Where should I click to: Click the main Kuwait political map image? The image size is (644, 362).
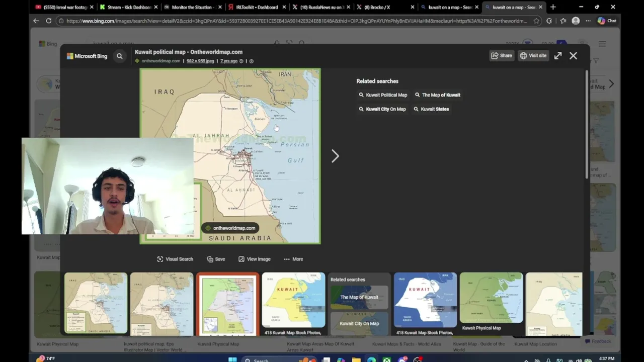[230, 156]
